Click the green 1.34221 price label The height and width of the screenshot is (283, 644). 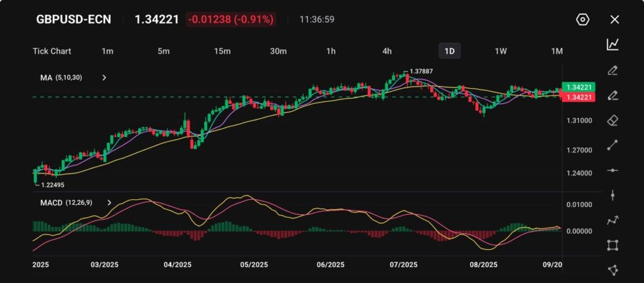tap(579, 87)
